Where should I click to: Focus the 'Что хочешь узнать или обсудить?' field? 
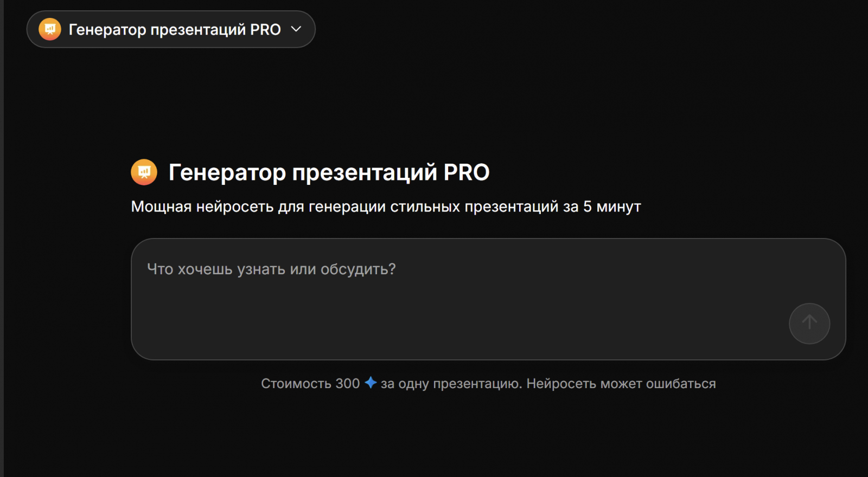(x=488, y=299)
